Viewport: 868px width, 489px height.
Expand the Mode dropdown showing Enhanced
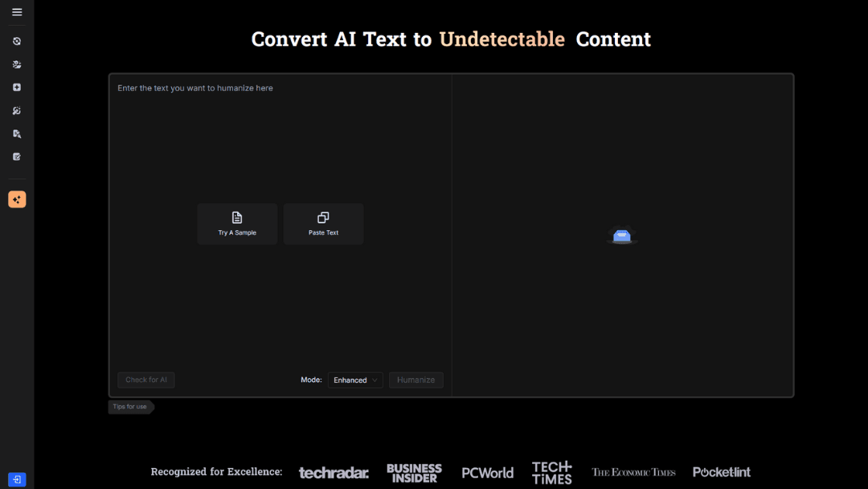pos(355,380)
